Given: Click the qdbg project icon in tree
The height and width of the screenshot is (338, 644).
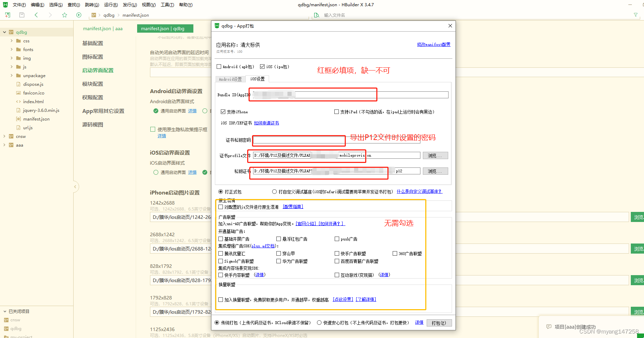Looking at the screenshot, I should [11, 32].
